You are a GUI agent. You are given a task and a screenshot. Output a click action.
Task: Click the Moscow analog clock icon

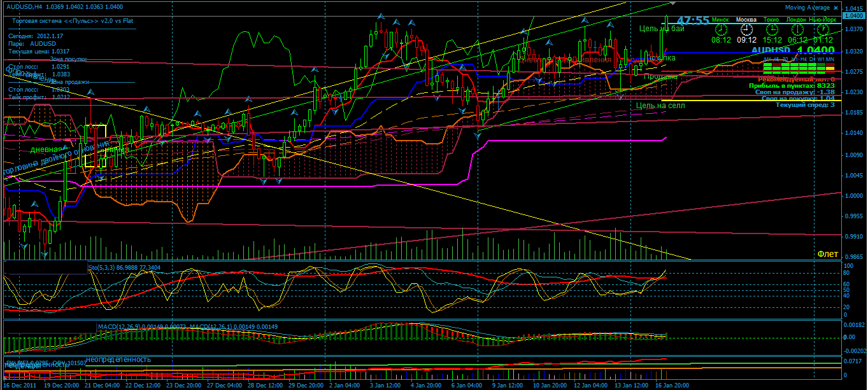click(x=746, y=29)
